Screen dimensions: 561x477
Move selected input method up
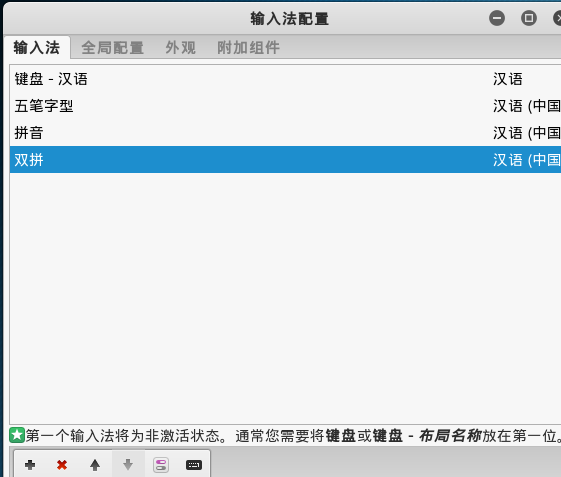[95, 465]
